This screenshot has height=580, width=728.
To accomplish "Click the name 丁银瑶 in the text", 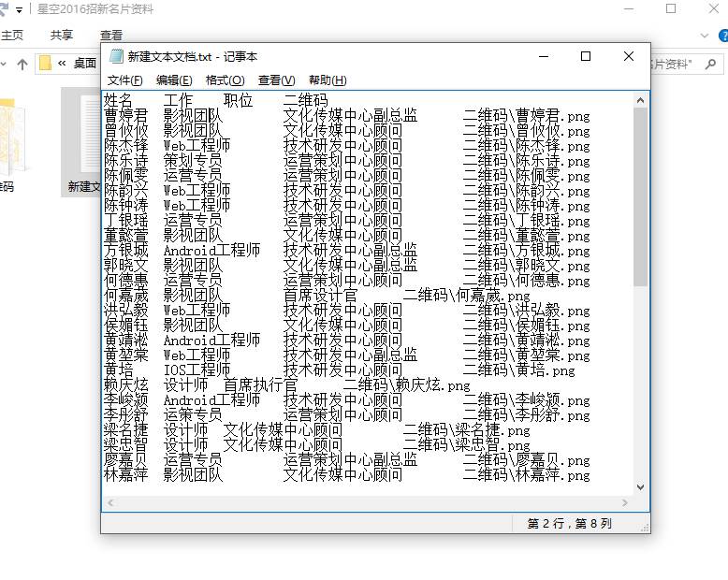I will point(125,220).
